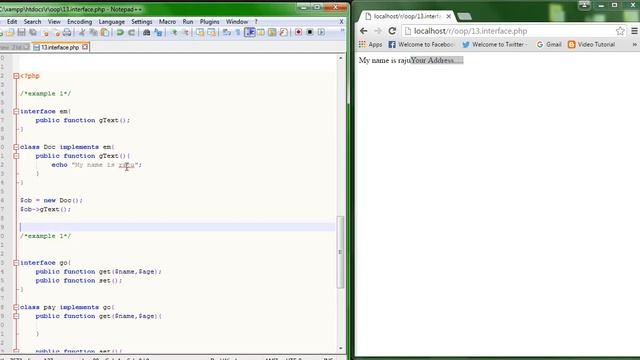The image size is (640, 360).
Task: Open the user-defined language dialog icon
Action: click(261, 32)
